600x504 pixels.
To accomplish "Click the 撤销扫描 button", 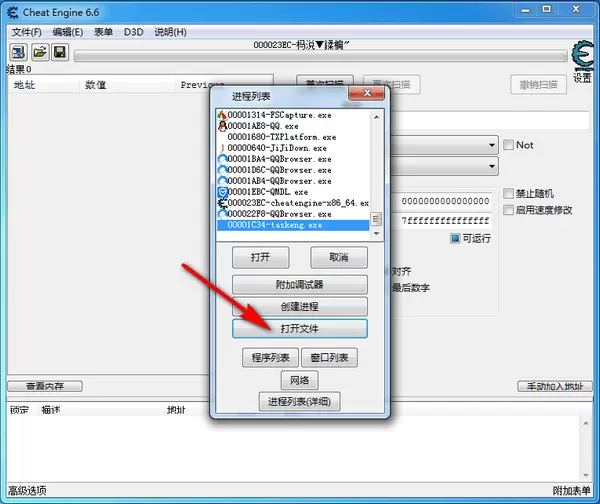I will (538, 85).
